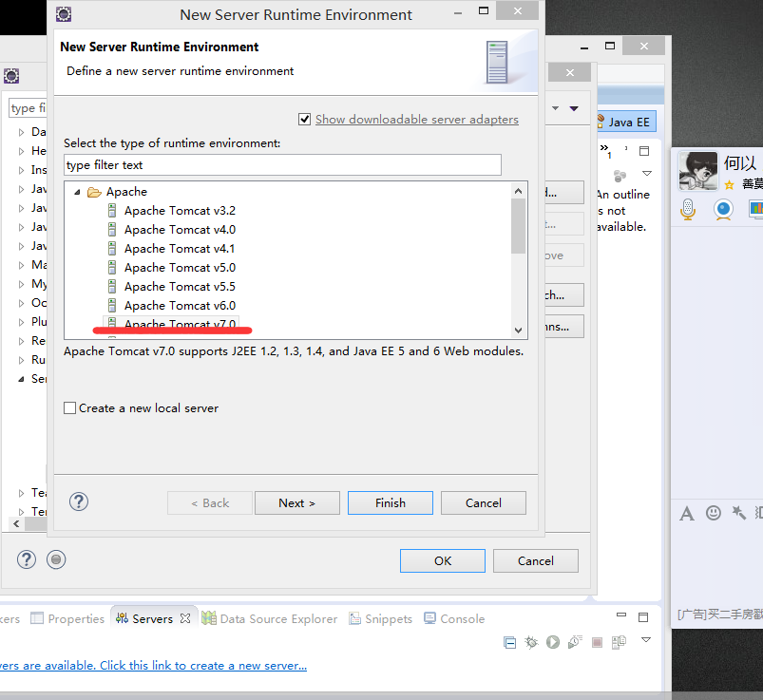Open Preferences help icon
The height and width of the screenshot is (700, 763).
27,559
